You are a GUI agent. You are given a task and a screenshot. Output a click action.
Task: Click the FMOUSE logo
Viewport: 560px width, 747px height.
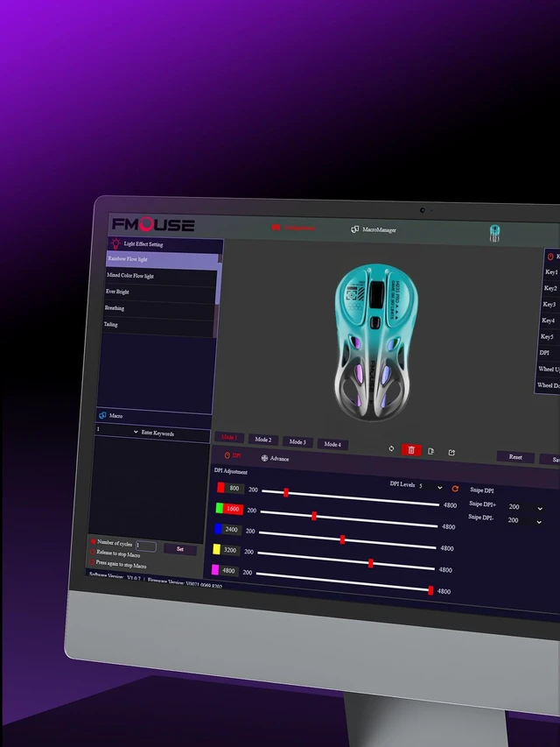pyautogui.click(x=153, y=224)
